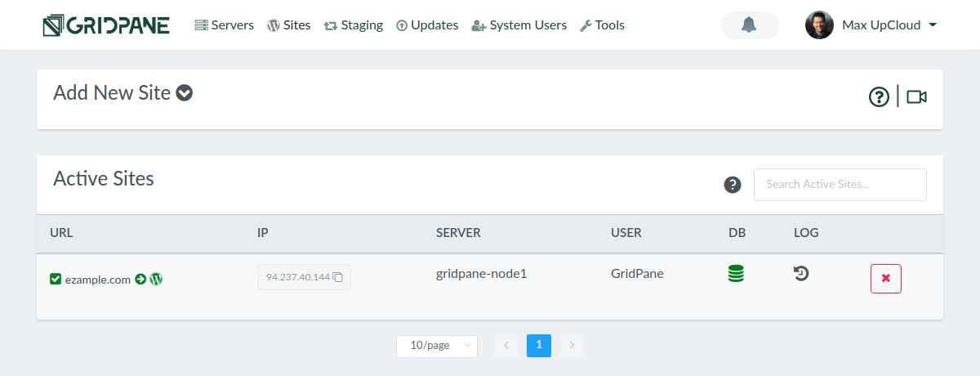The width and height of the screenshot is (980, 376).
Task: Open the database icon for ezample.com
Action: click(x=736, y=274)
